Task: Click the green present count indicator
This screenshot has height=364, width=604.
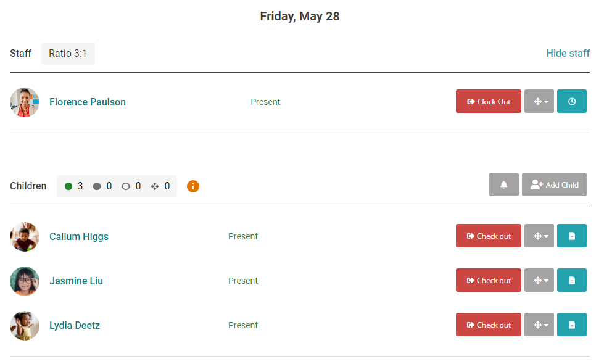Action: pyautogui.click(x=68, y=186)
